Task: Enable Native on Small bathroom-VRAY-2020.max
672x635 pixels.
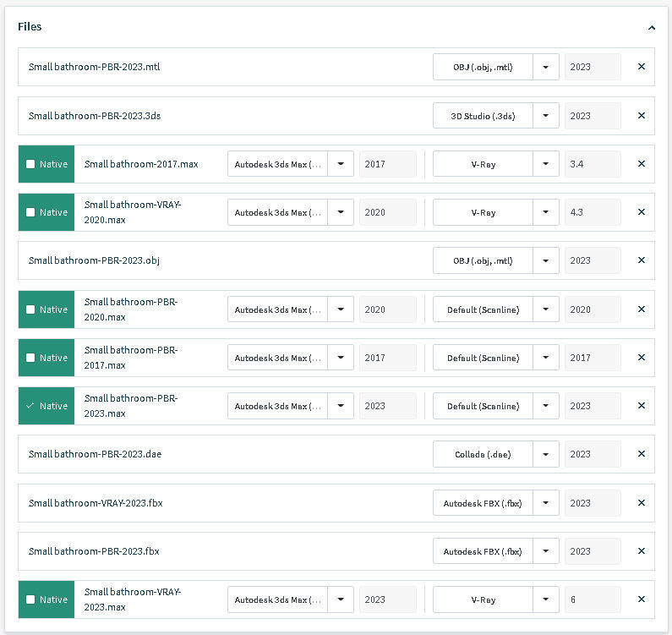Action: click(31, 212)
